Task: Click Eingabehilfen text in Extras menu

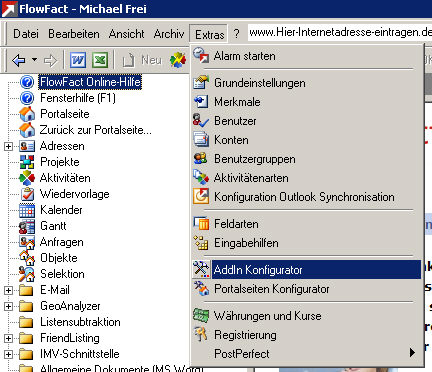Action: tap(246, 243)
